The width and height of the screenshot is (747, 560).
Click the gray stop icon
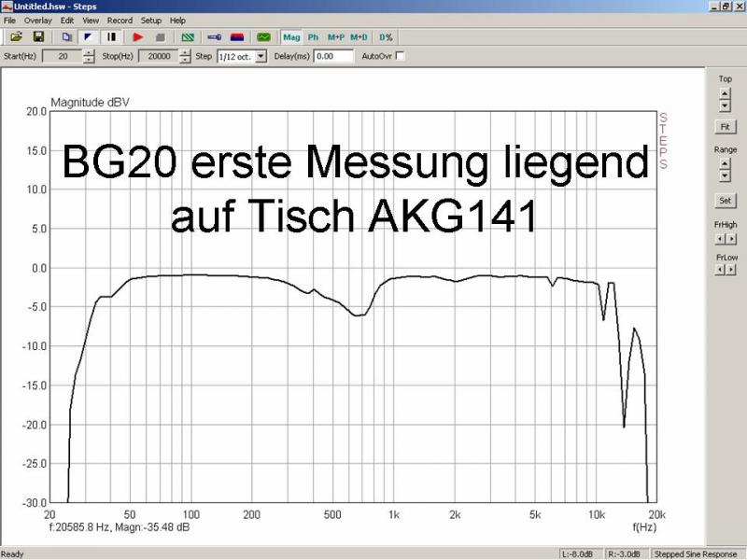(x=160, y=37)
